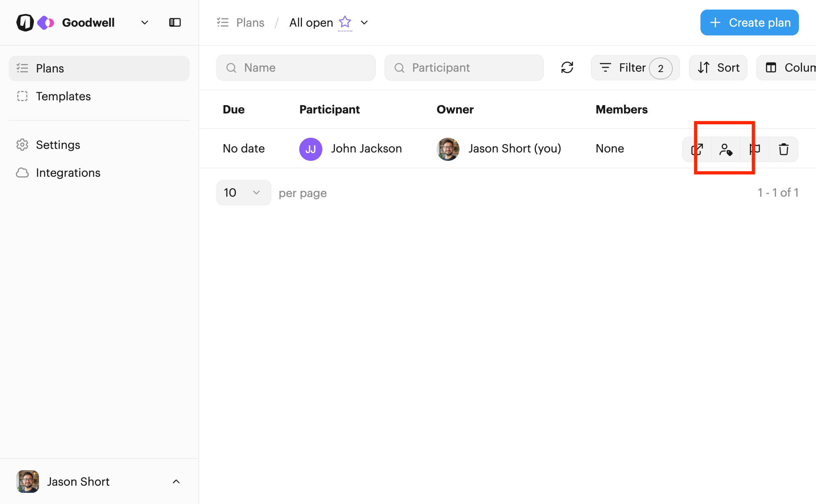Focus the Participant search field
This screenshot has width=816, height=504.
464,68
